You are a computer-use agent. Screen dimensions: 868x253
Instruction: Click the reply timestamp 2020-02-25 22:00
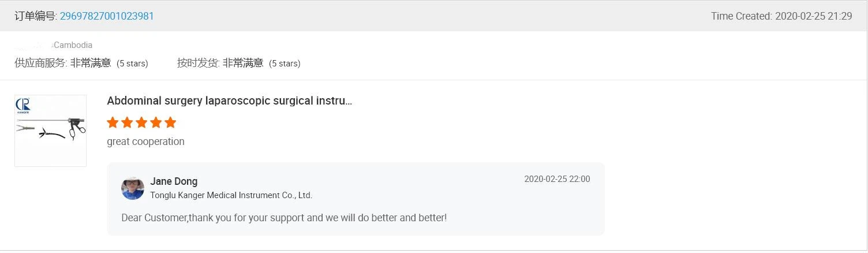557,179
